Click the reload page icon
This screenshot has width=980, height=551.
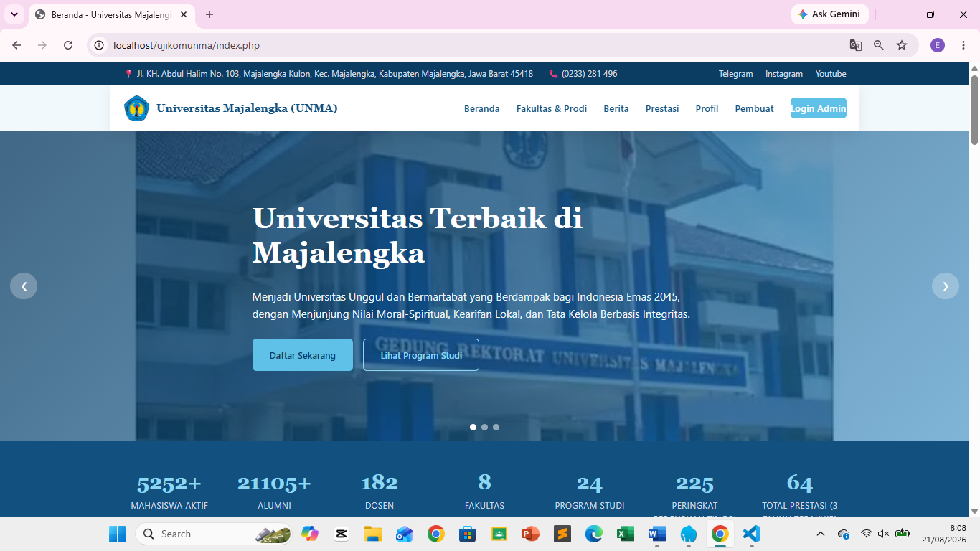pos(68,45)
